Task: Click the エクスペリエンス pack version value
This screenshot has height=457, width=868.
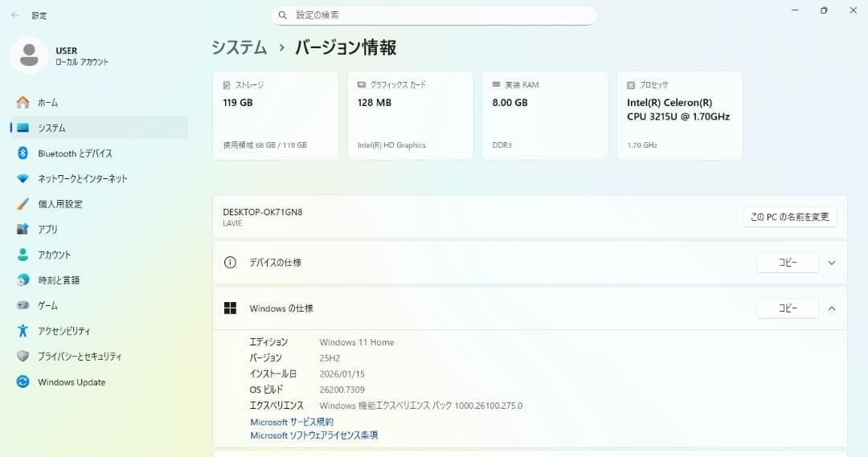Action: tap(420, 406)
